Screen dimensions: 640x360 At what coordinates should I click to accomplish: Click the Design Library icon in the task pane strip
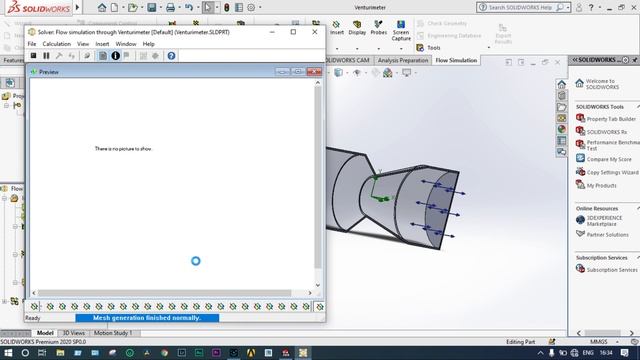(x=562, y=96)
